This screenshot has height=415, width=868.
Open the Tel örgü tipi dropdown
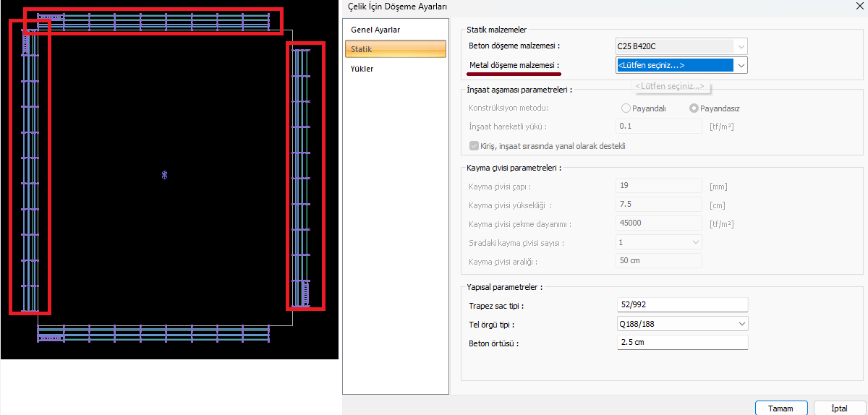[x=681, y=323]
